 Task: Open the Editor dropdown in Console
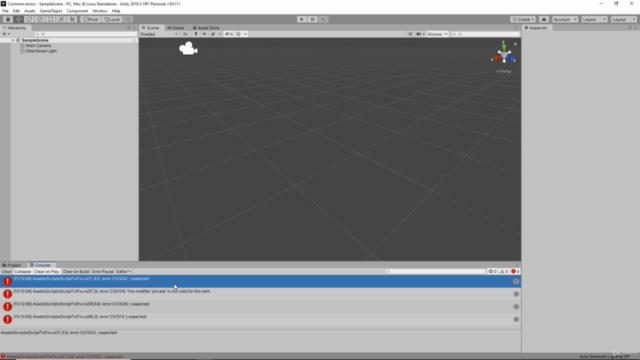tap(124, 271)
